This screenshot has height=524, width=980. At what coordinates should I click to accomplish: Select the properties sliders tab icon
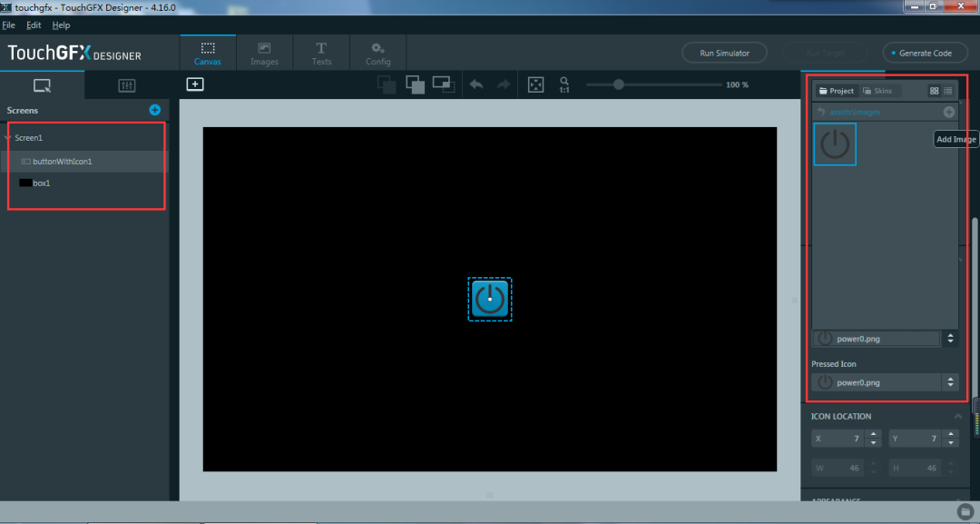coord(126,84)
